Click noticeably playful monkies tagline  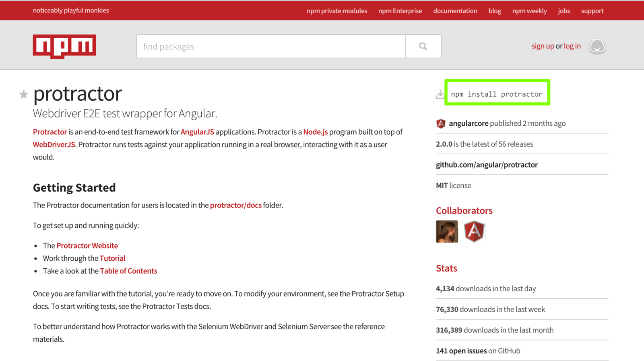[x=71, y=10]
